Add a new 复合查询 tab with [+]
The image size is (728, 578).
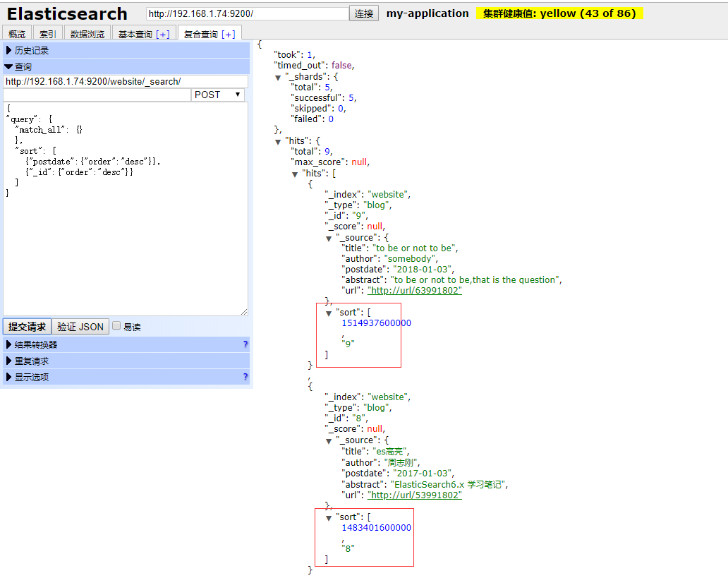229,34
